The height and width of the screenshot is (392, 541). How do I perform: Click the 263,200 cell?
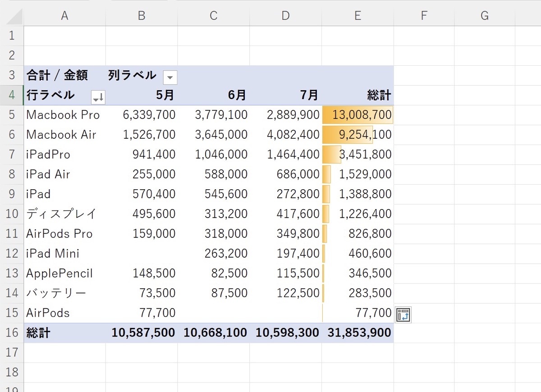214,254
